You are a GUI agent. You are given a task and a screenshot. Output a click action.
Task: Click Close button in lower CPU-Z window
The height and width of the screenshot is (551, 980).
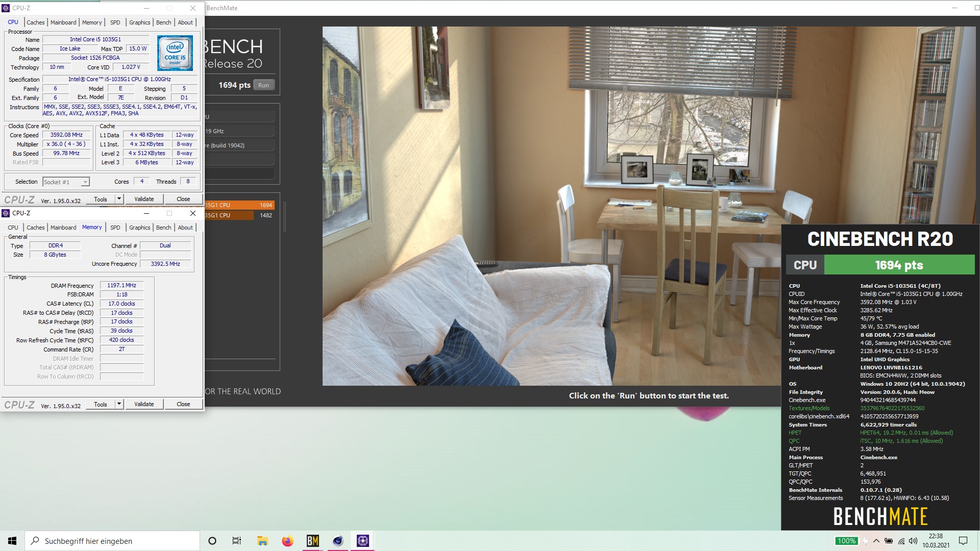[183, 404]
